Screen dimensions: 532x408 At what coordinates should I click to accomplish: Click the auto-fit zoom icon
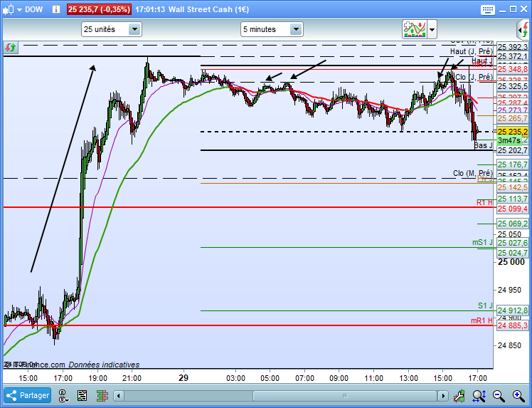[x=479, y=396]
